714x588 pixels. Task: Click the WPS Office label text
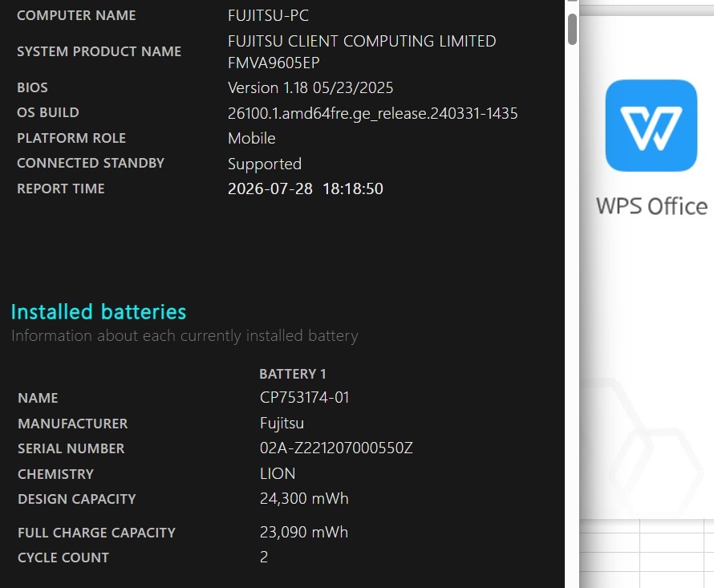[x=651, y=206]
